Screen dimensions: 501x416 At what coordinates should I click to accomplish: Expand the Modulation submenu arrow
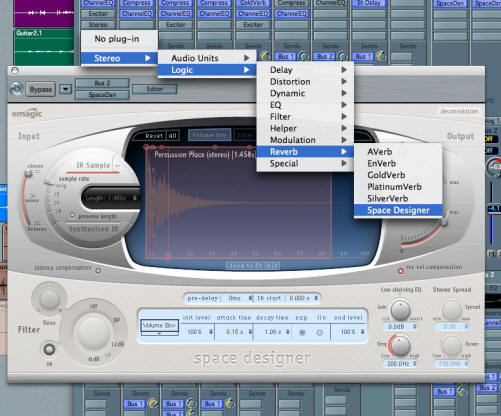(344, 140)
